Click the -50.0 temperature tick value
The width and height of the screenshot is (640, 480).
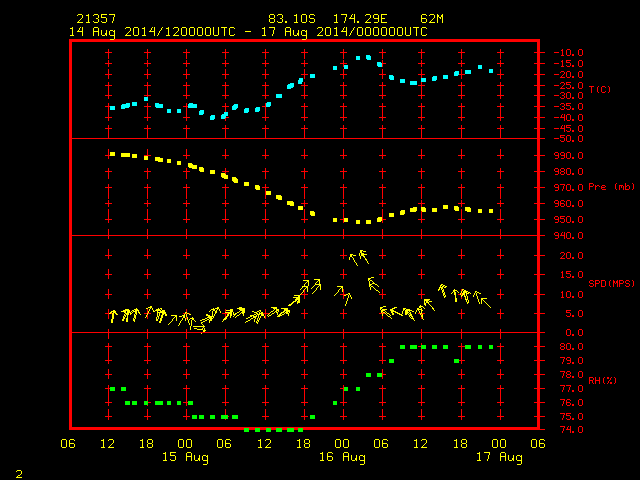coord(568,139)
